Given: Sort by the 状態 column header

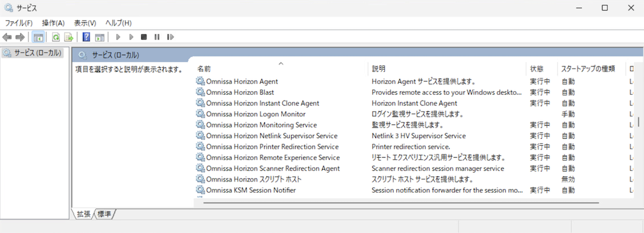Looking at the screenshot, I should point(537,69).
